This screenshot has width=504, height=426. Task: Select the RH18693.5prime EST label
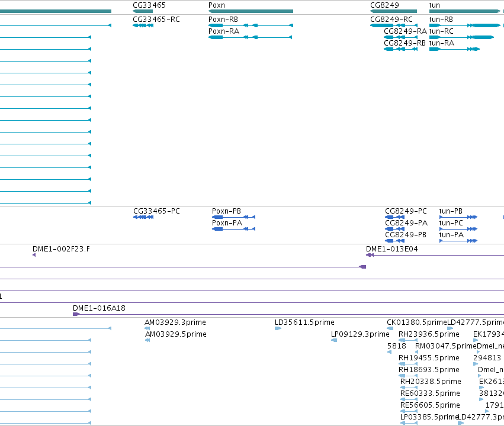429,370
